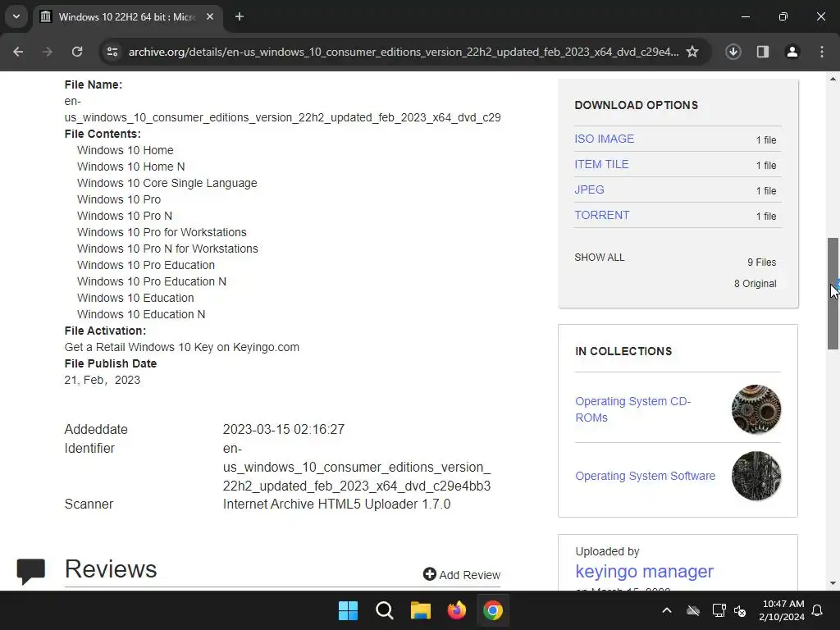Show hidden system tray icons
The width and height of the screenshot is (840, 630).
(x=667, y=610)
